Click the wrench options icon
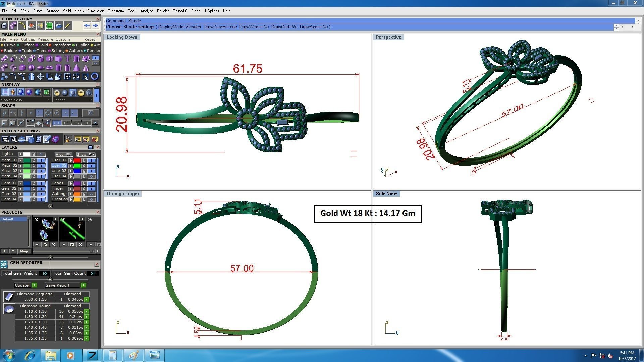Viewport: 644px width, 362px height. point(13,139)
